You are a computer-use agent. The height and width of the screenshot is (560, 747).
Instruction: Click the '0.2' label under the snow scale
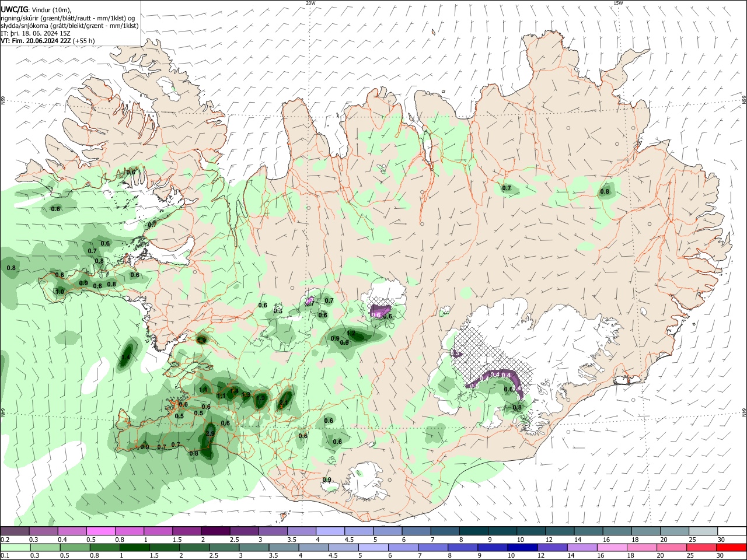point(5,540)
